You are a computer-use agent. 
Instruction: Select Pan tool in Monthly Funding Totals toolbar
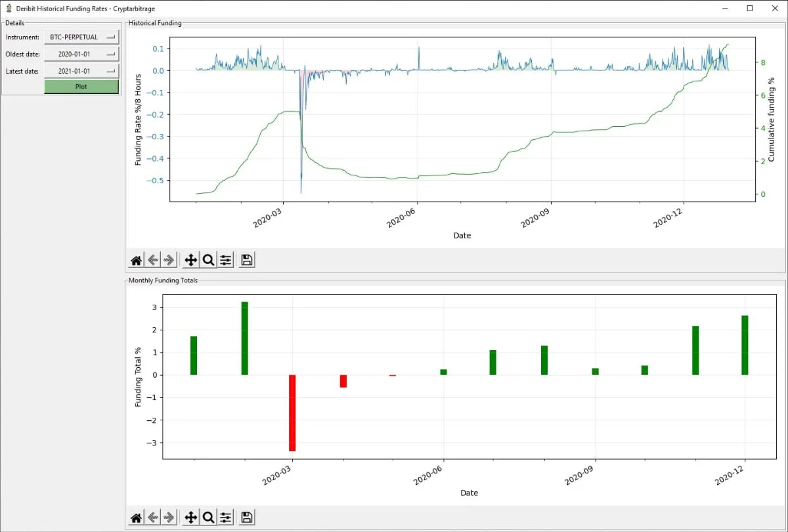click(191, 518)
